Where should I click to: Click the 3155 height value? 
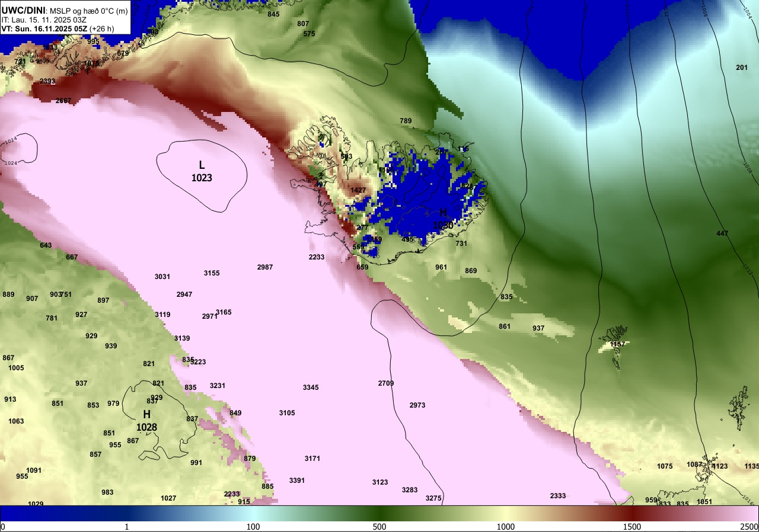(x=212, y=273)
